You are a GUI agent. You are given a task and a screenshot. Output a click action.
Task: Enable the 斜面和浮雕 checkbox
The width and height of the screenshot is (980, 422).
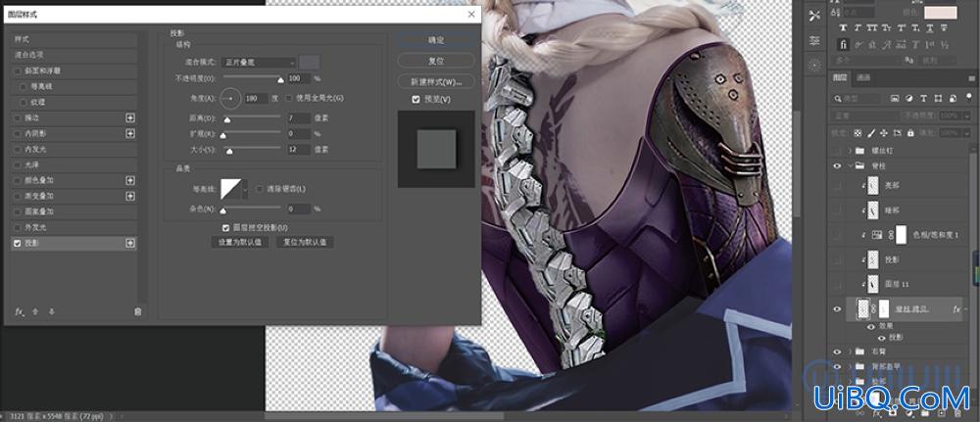(x=18, y=71)
